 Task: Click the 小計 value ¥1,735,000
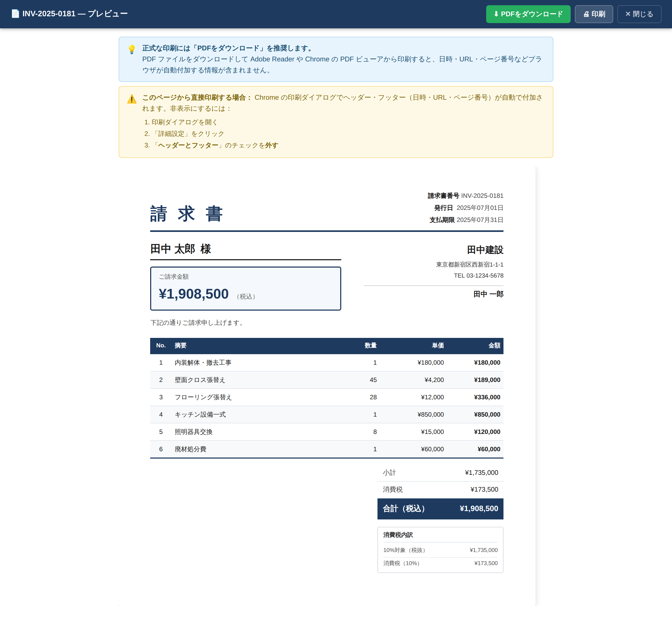point(481,473)
